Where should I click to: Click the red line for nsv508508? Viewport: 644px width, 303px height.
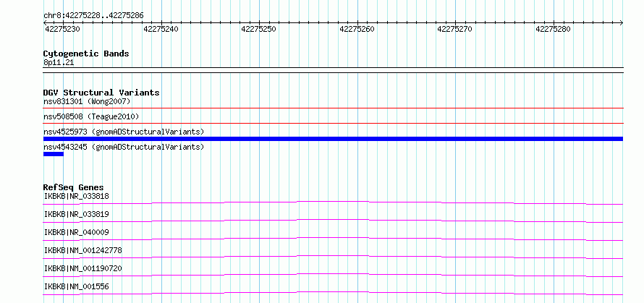click(x=333, y=123)
